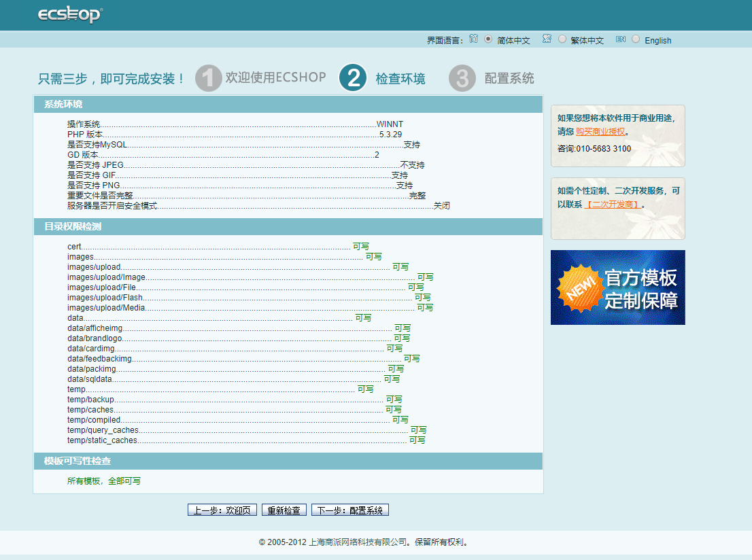Click data/afficheimg directory name
The image size is (752, 560).
[95, 328]
